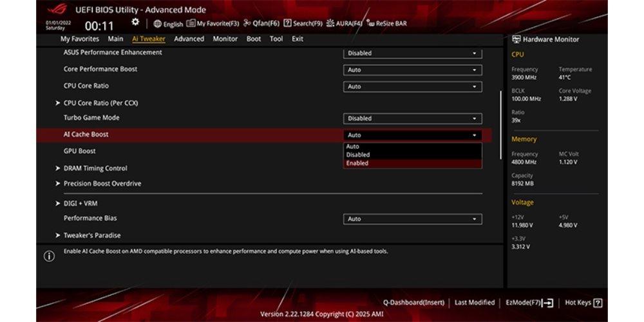The height and width of the screenshot is (322, 644).
Task: Click the Hot Keys question mark icon
Action: coord(598,303)
